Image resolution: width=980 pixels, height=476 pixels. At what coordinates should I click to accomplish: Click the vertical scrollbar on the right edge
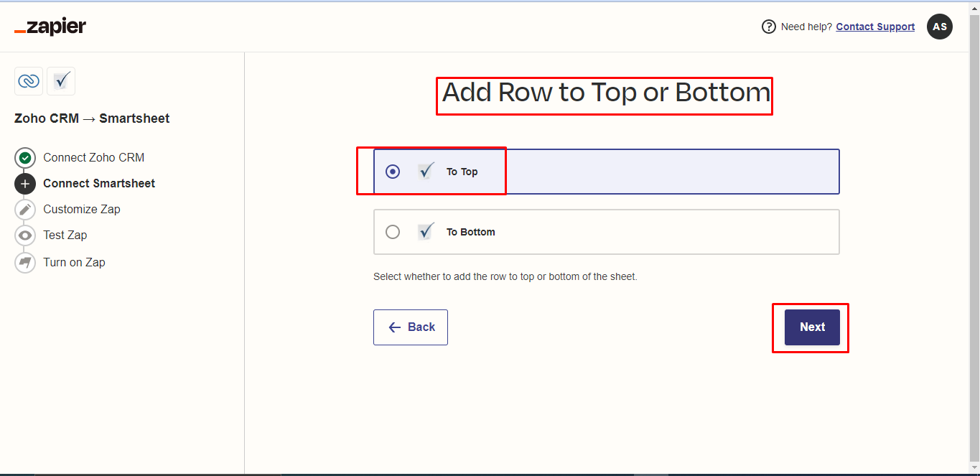click(974, 237)
